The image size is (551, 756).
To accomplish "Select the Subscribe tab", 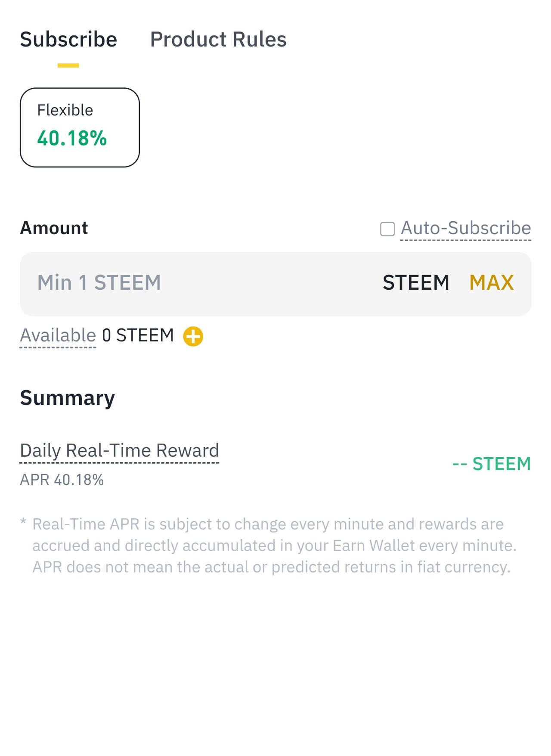I will 68,40.
